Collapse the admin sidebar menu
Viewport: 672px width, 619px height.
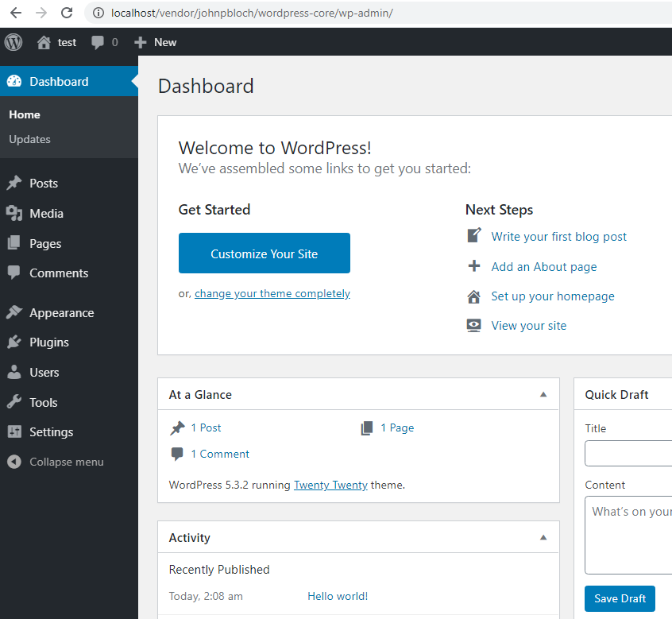point(56,462)
